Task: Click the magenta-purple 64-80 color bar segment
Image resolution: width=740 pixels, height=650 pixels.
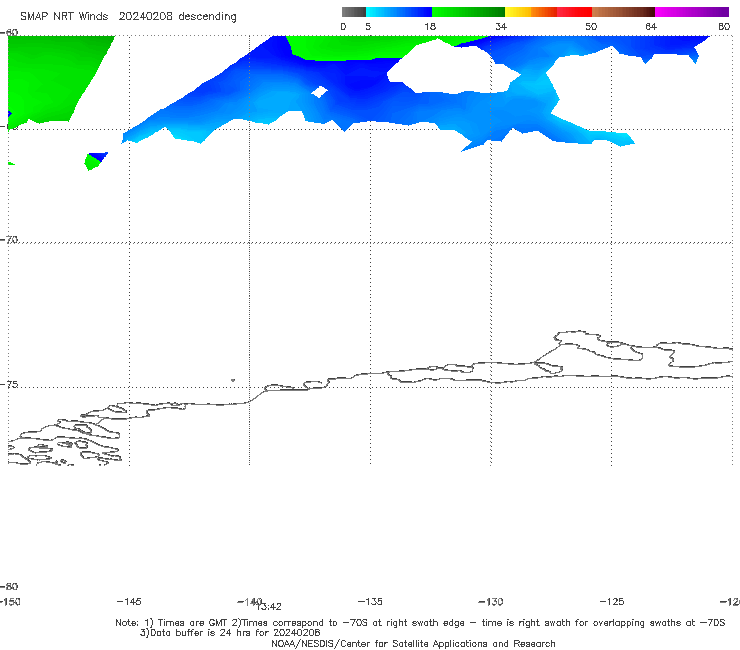Action: (692, 12)
